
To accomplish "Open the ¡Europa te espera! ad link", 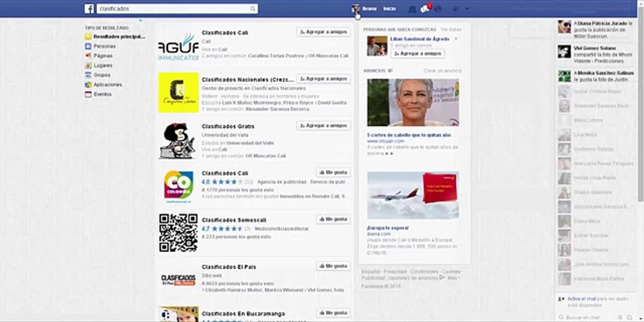I will tap(388, 228).
